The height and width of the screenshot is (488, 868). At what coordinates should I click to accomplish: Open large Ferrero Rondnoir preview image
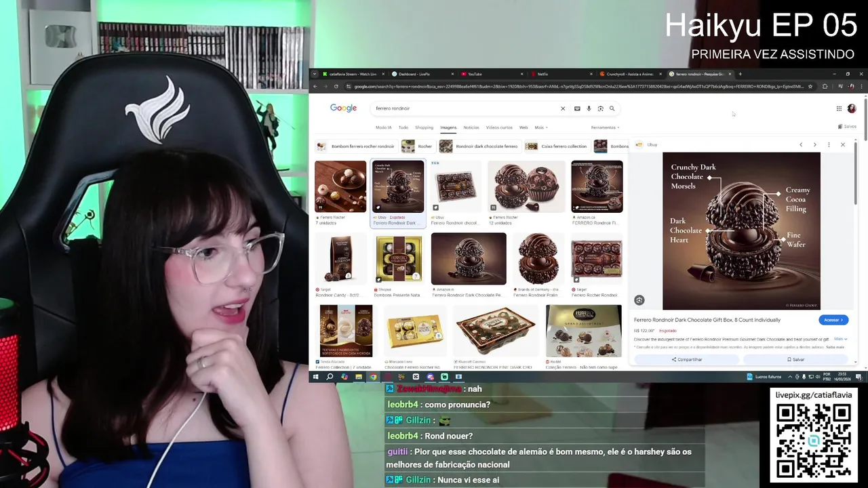click(741, 230)
